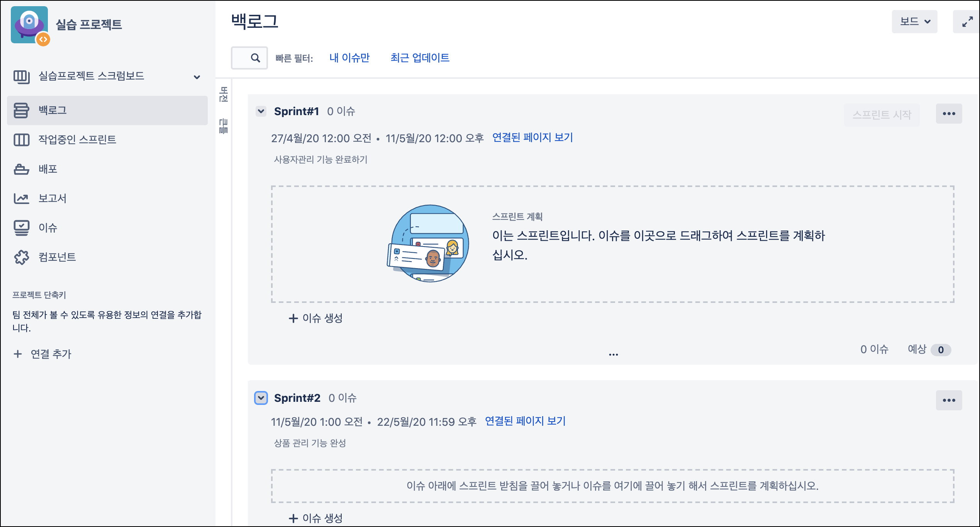Open Reports (보고서) chart icon
This screenshot has height=527, width=980.
(21, 199)
